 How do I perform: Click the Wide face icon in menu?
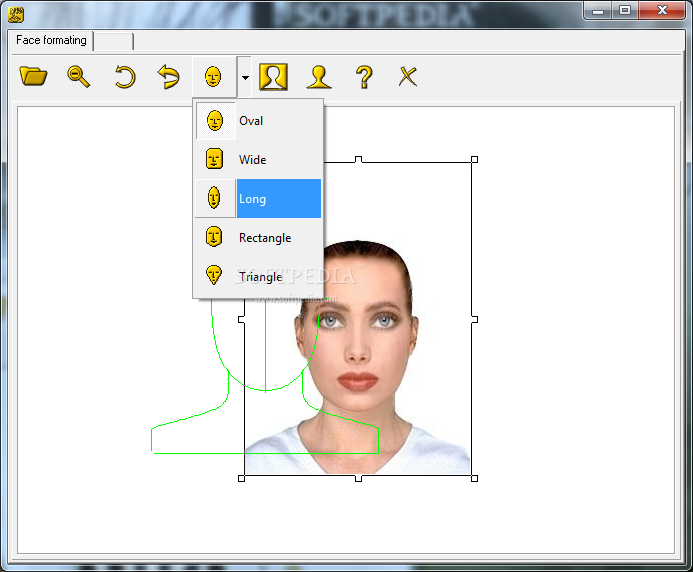point(214,159)
